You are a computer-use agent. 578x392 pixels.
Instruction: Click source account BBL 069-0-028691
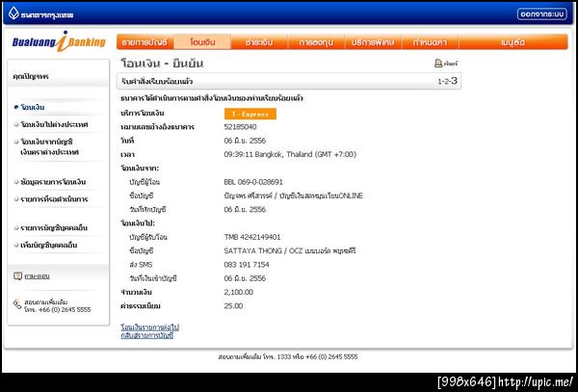(253, 182)
